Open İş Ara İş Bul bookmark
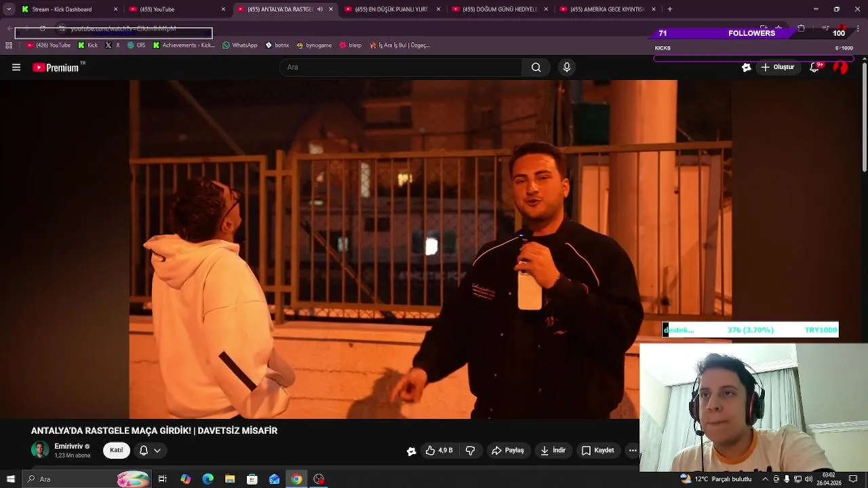The height and width of the screenshot is (488, 868). pos(400,45)
